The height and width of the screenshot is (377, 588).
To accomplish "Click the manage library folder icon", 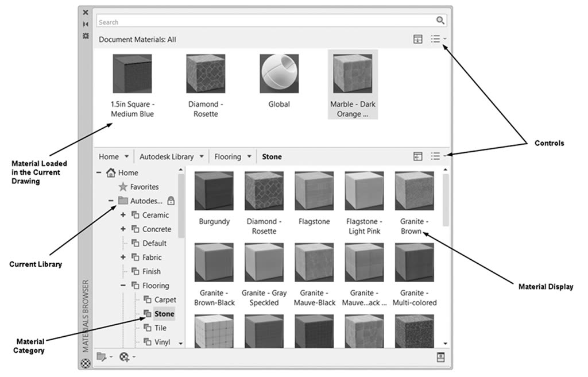I will pyautogui.click(x=102, y=356).
